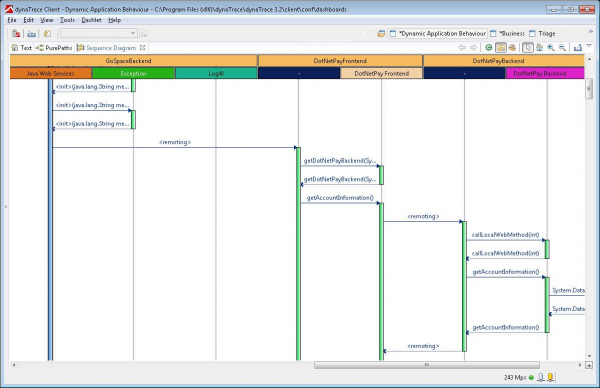This screenshot has width=600, height=388.
Task: Open the empty toolbar combo box
Action: 98,34
